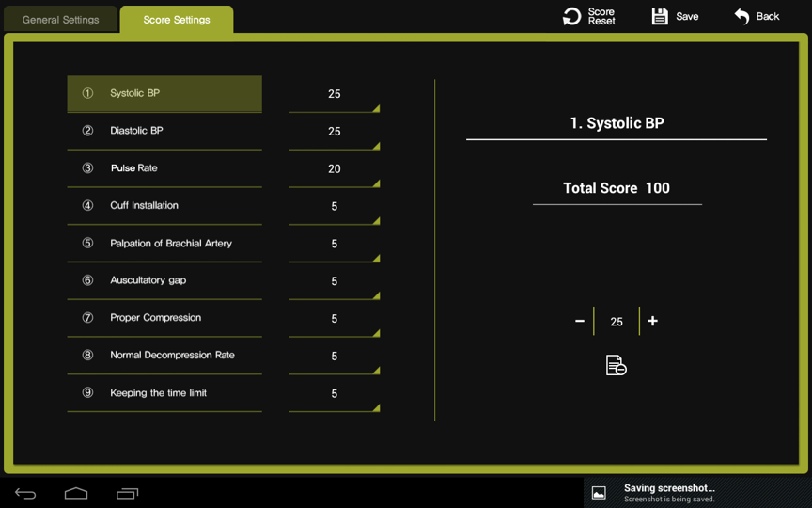
Task: Increase the score with the plus button
Action: tap(652, 321)
